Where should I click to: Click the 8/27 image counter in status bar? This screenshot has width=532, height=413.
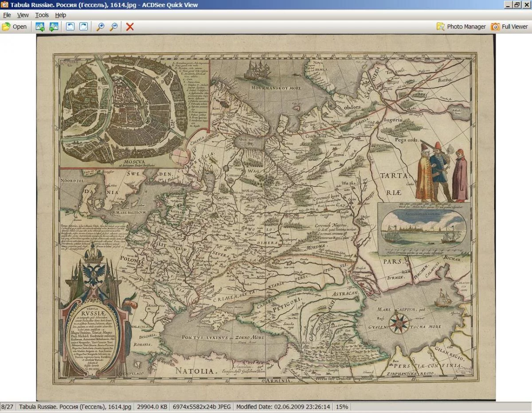(7, 407)
